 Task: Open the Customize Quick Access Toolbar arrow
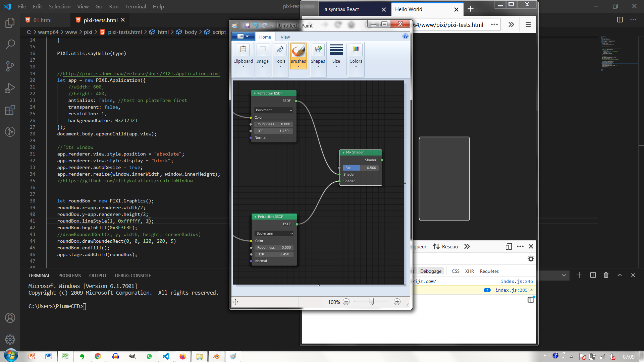coord(272,26)
